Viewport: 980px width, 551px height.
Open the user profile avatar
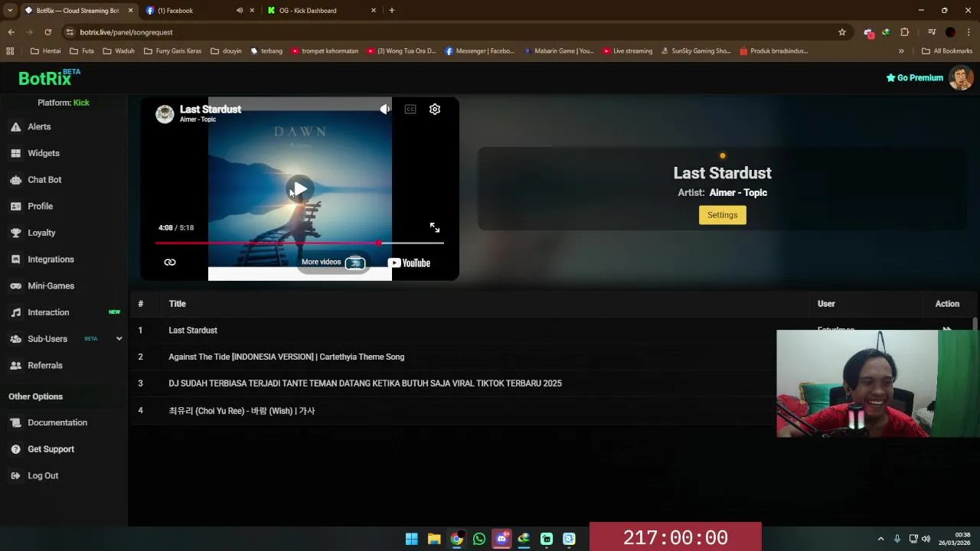[961, 77]
